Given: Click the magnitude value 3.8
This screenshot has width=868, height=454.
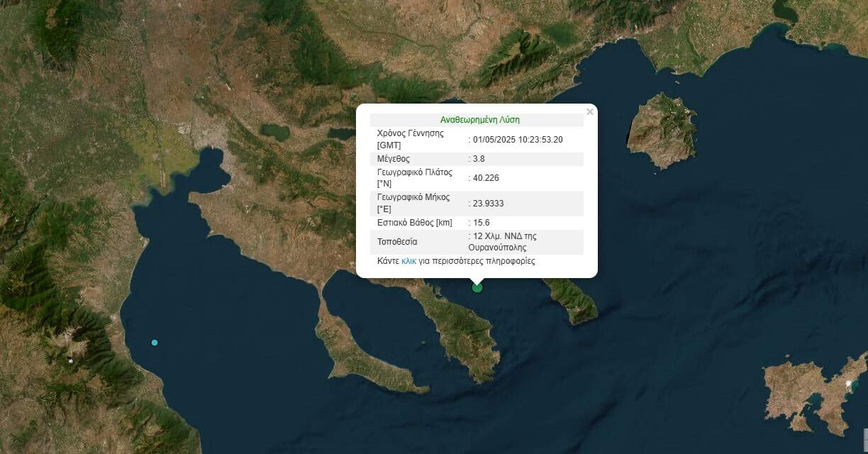Looking at the screenshot, I should tap(479, 159).
